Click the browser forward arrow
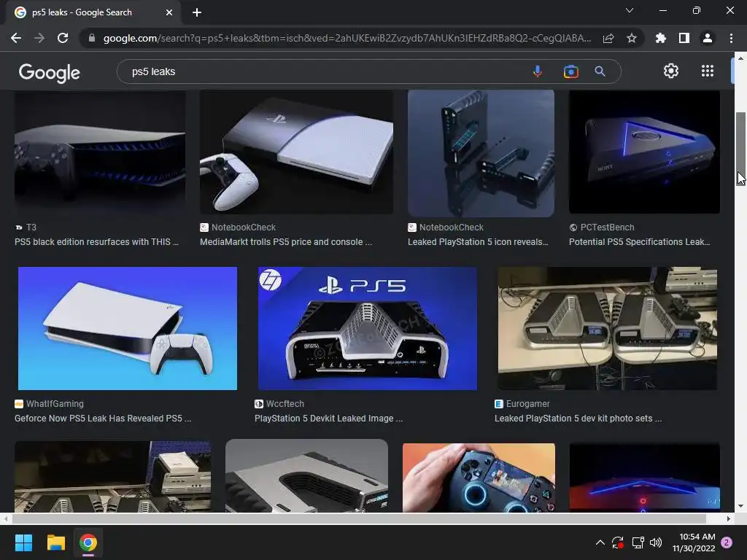 [x=39, y=38]
